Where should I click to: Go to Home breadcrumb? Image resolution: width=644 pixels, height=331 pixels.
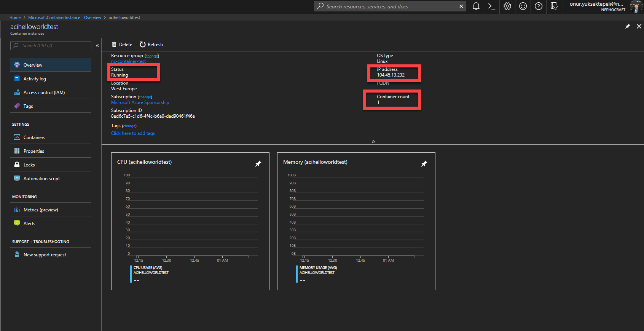click(15, 18)
